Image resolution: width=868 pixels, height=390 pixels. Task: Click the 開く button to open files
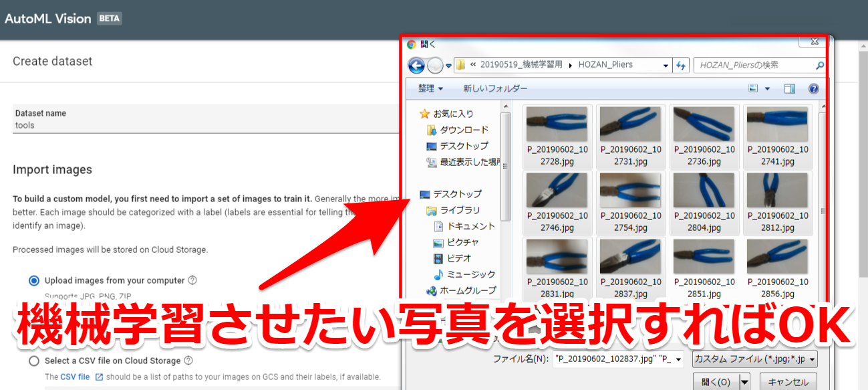pos(715,380)
